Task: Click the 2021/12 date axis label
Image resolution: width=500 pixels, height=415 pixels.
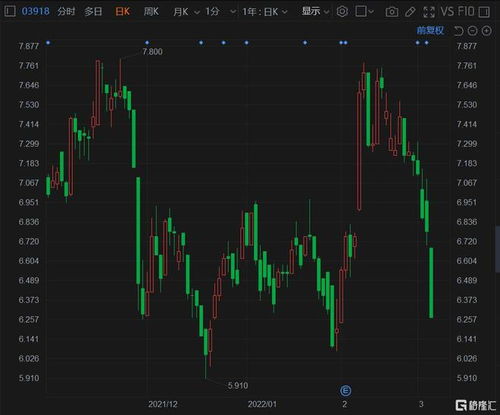Action: click(x=163, y=404)
